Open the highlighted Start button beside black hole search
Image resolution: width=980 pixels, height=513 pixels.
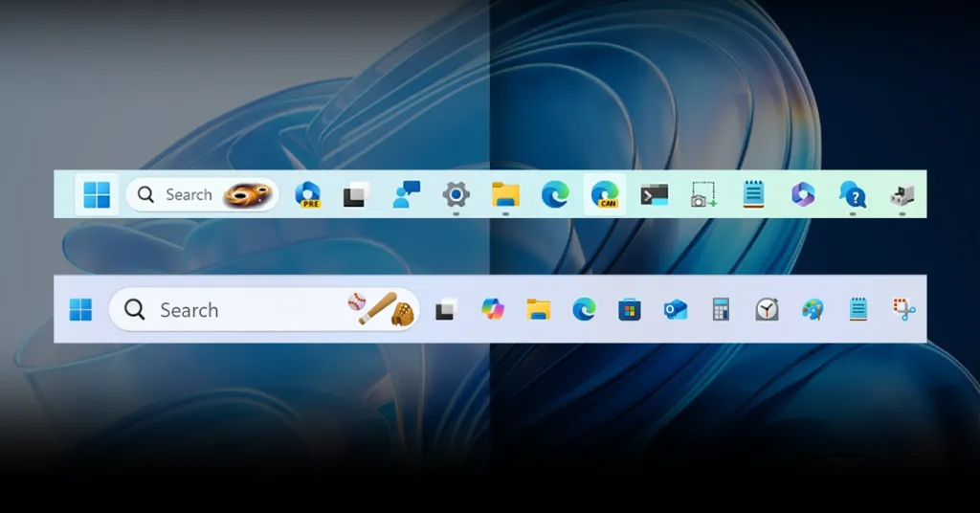pyautogui.click(x=97, y=194)
